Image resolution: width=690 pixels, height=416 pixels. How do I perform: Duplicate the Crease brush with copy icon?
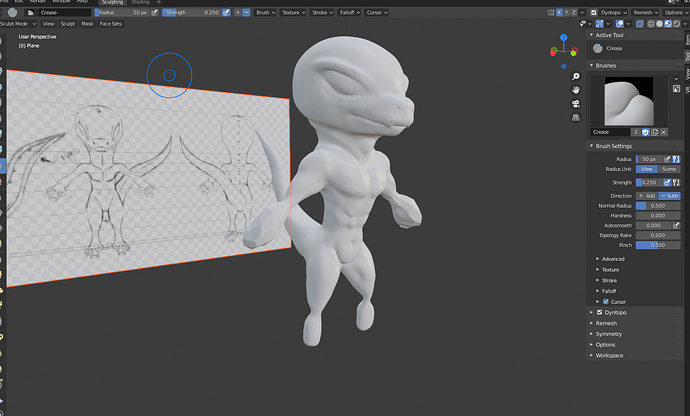click(x=655, y=132)
